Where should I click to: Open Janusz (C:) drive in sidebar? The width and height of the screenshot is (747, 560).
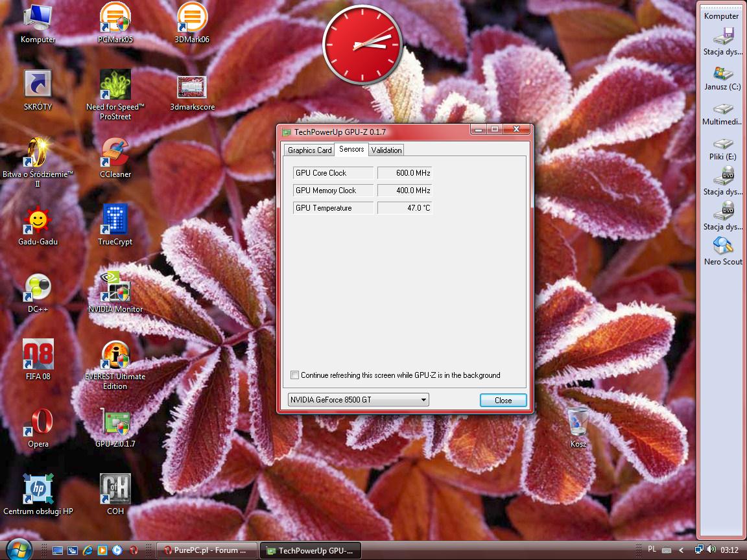pyautogui.click(x=723, y=78)
